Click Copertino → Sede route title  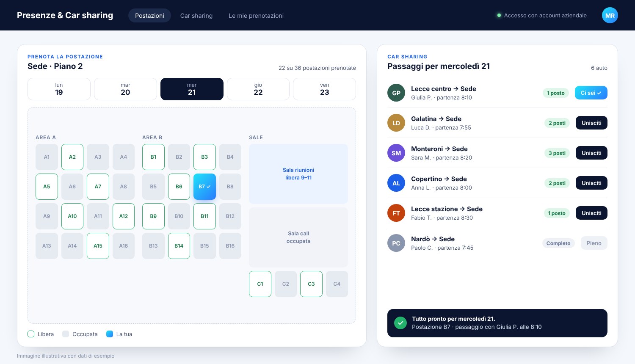tap(439, 179)
